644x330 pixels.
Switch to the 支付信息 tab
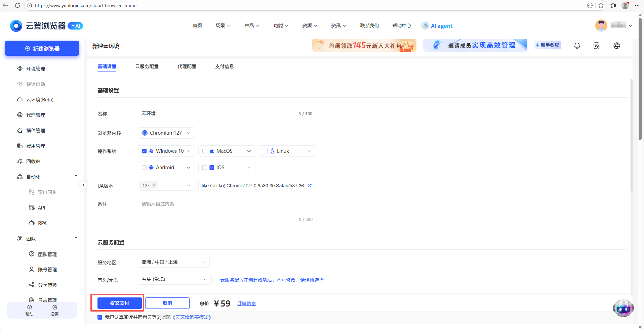click(x=224, y=66)
